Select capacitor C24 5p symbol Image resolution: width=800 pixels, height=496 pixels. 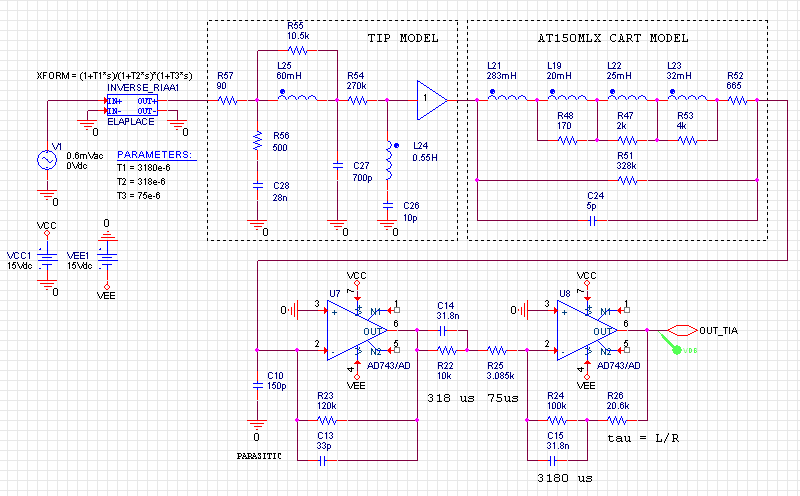(592, 220)
